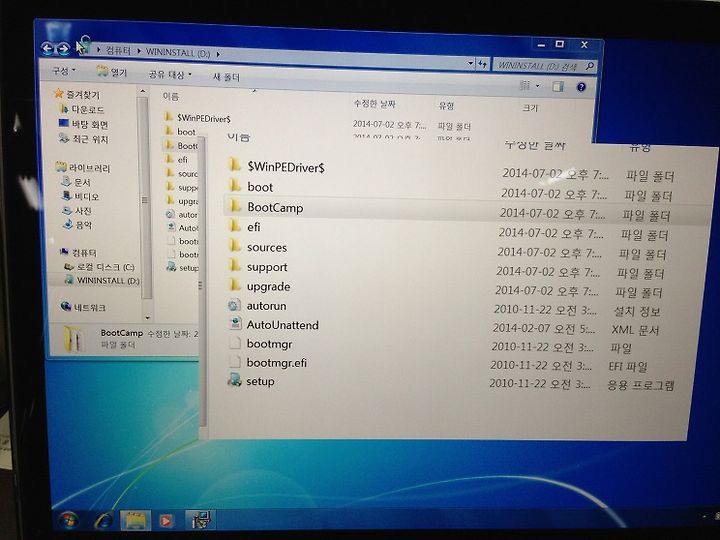Screen dimensions: 720x540
Task: Open 사진 library
Action: point(77,211)
